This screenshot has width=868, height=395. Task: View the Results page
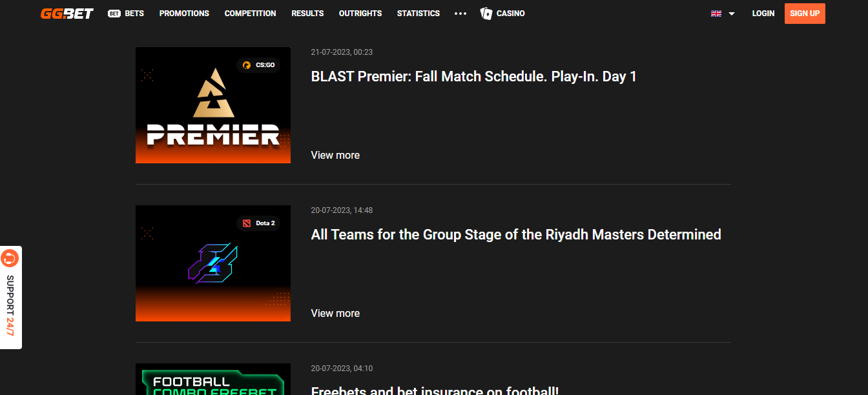pos(307,14)
